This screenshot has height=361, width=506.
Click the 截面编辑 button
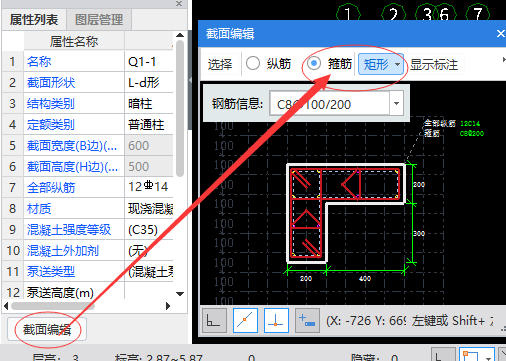(47, 329)
